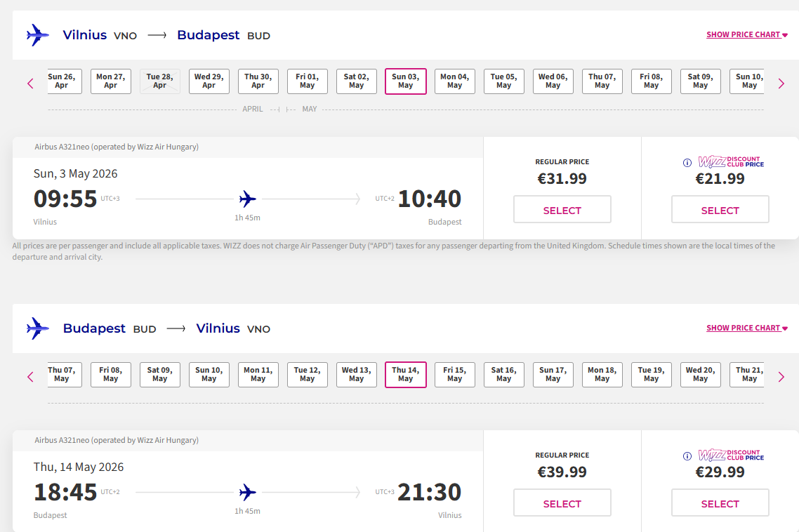The width and height of the screenshot is (799, 532).
Task: Click the return Budapest–Vilnius airplane icon
Action: (37, 328)
